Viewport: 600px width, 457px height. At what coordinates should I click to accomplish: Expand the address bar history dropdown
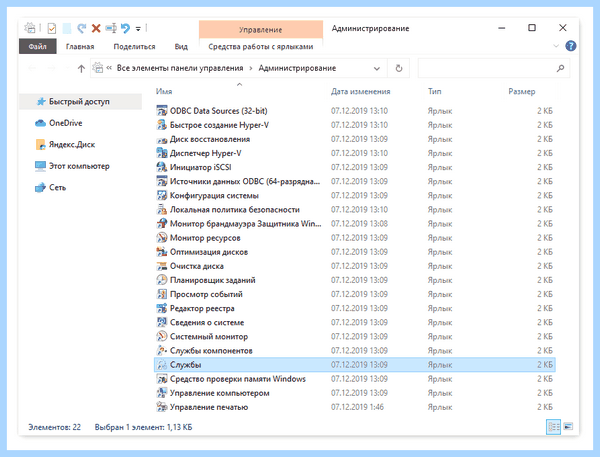tap(377, 69)
